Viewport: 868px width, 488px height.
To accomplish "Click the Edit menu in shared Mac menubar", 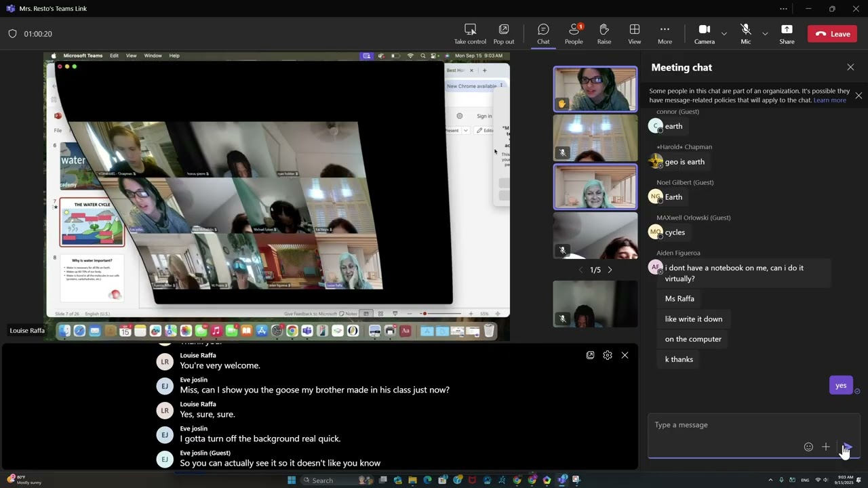I will [x=114, y=56].
